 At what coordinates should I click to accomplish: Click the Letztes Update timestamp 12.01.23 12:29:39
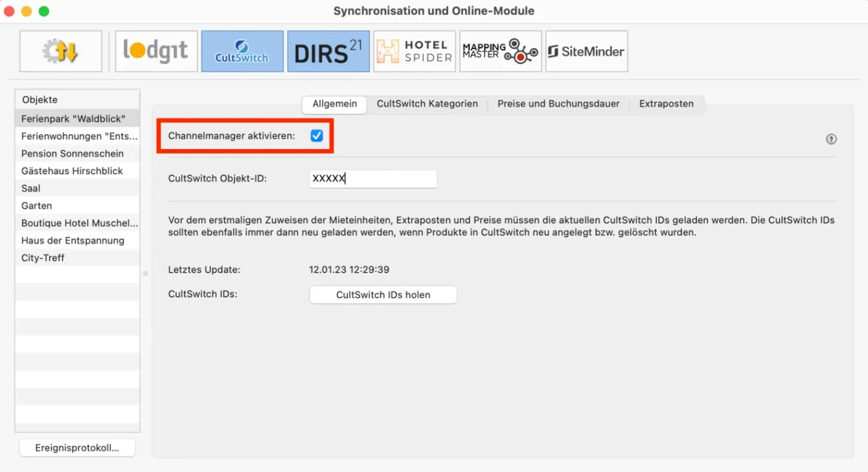(x=349, y=270)
